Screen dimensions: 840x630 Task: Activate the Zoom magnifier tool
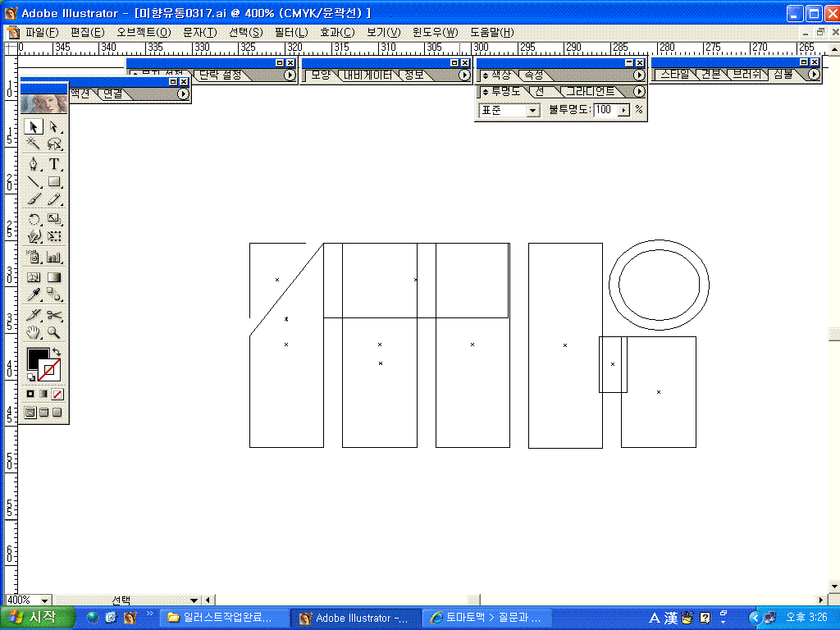(54, 333)
